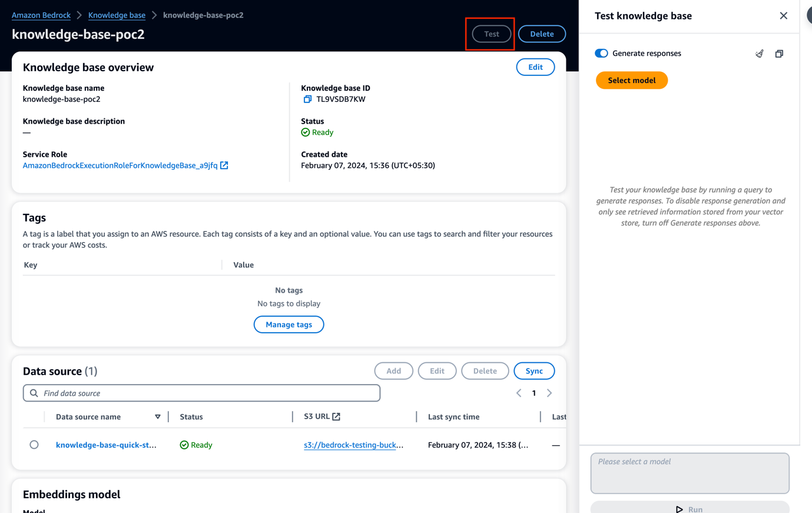
Task: Open s3://bedrock-testing-buck link
Action: coord(353,445)
